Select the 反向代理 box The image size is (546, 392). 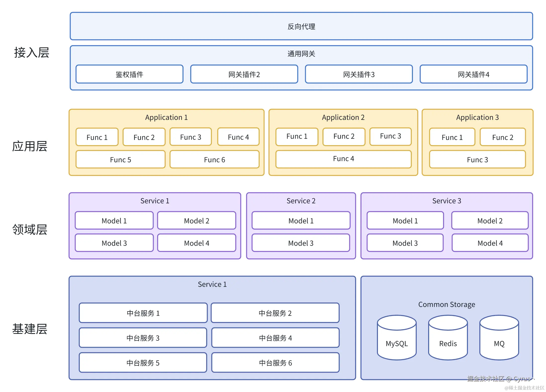[301, 26]
